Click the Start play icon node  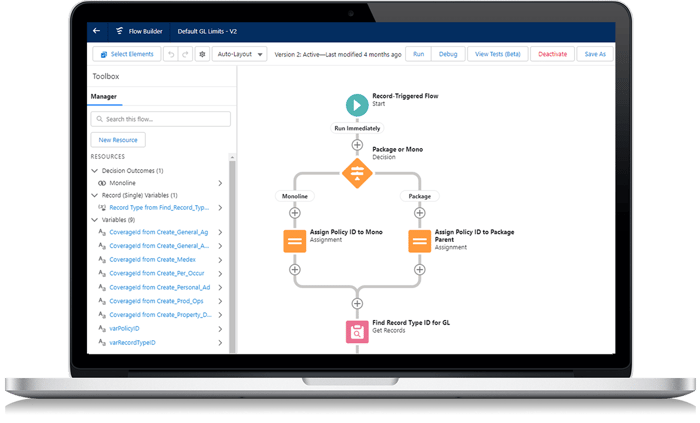pyautogui.click(x=357, y=105)
